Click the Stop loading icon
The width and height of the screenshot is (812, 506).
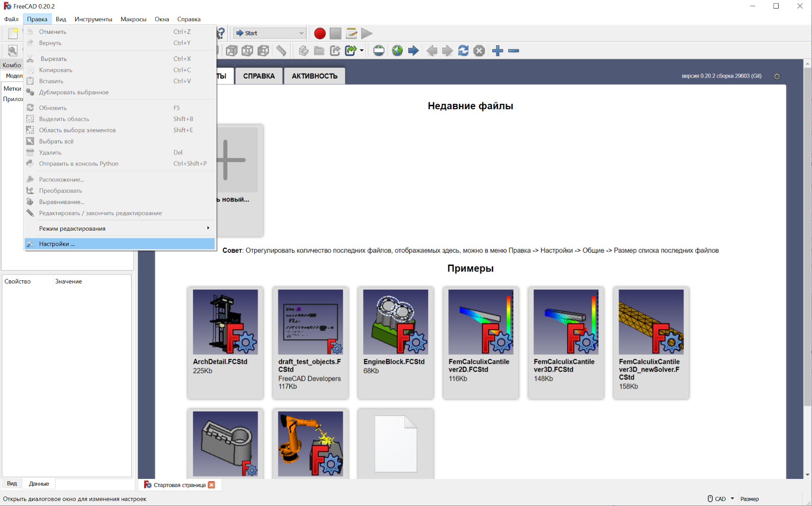[x=479, y=51]
